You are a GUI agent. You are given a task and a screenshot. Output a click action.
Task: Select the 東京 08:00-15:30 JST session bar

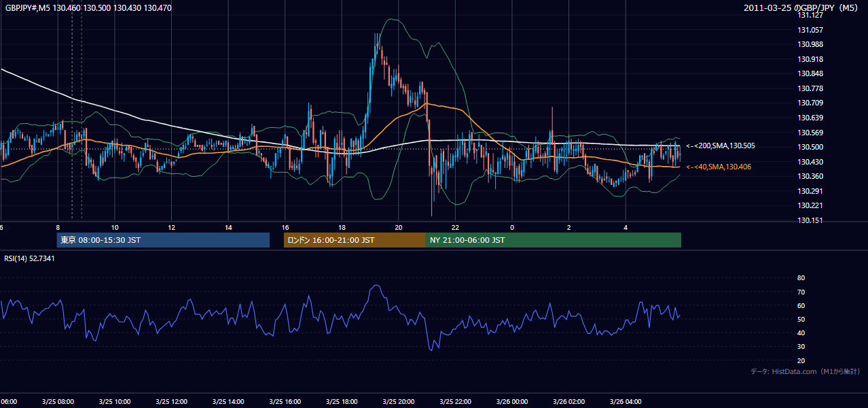[x=163, y=240]
